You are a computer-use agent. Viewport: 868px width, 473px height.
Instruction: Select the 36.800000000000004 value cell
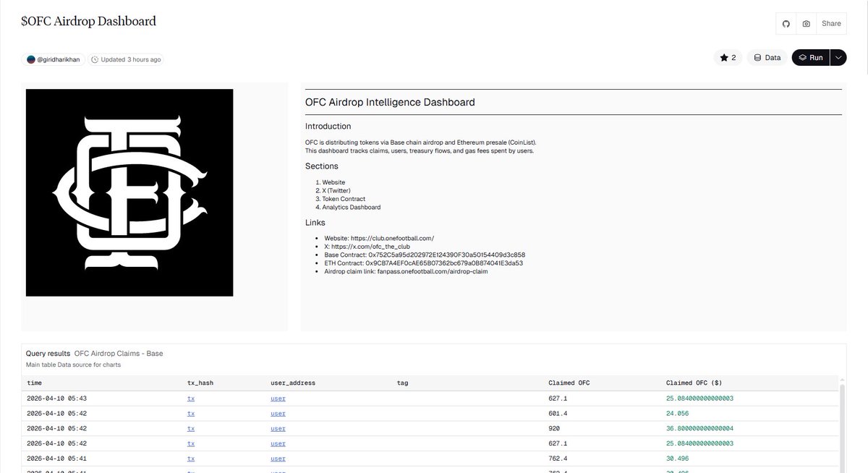pos(699,428)
